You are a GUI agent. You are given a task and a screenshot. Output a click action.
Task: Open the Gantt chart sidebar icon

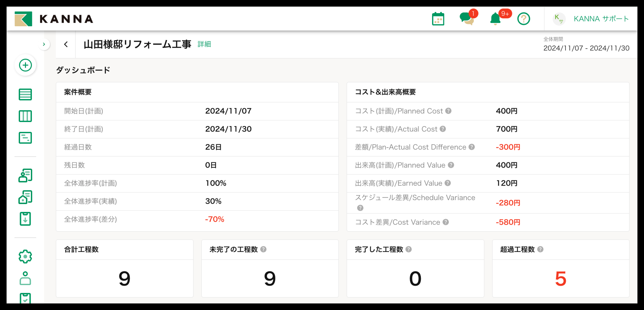(x=25, y=138)
